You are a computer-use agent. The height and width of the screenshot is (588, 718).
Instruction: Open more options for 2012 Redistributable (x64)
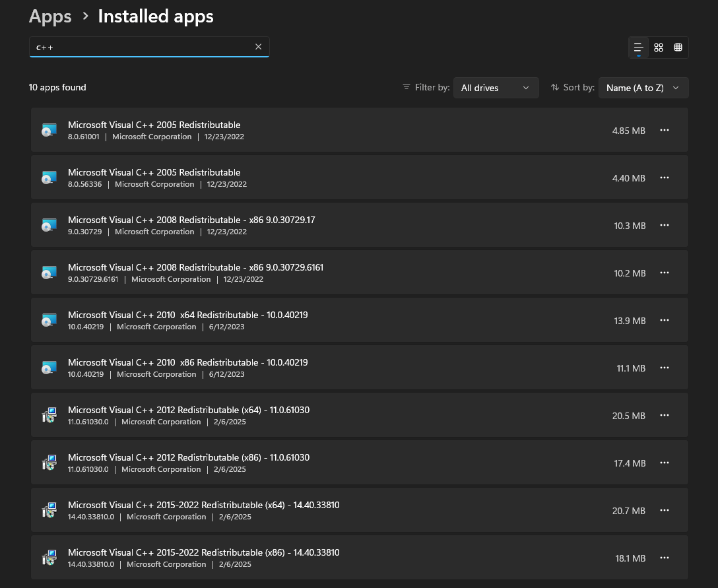[x=665, y=415]
